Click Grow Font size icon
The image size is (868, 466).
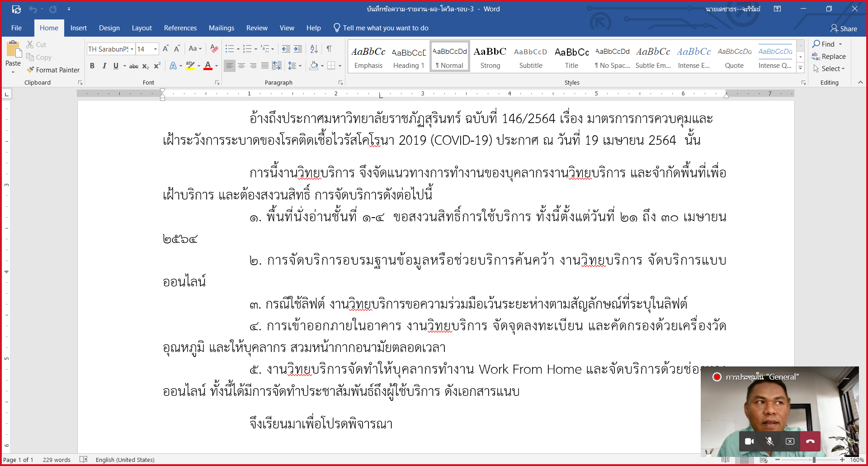(x=165, y=49)
